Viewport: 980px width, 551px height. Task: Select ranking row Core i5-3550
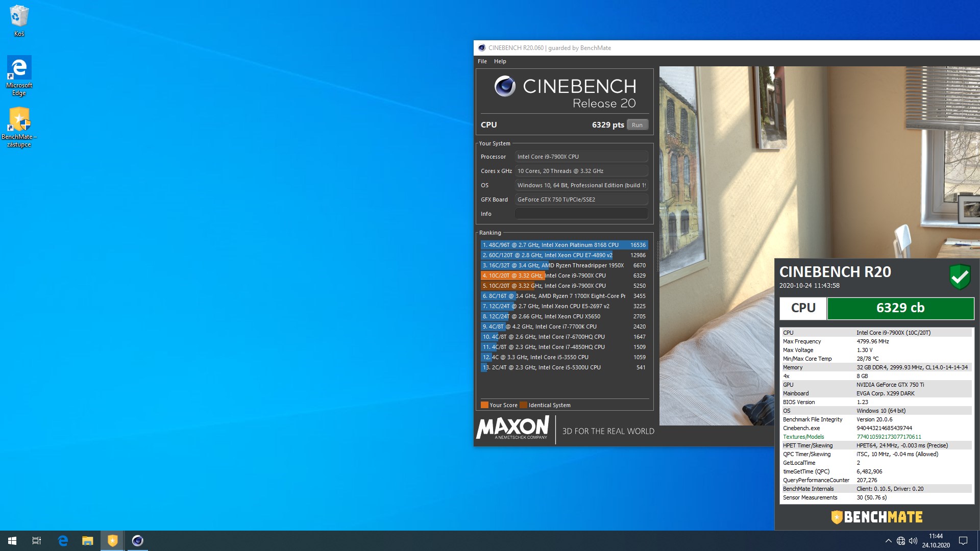[565, 357]
